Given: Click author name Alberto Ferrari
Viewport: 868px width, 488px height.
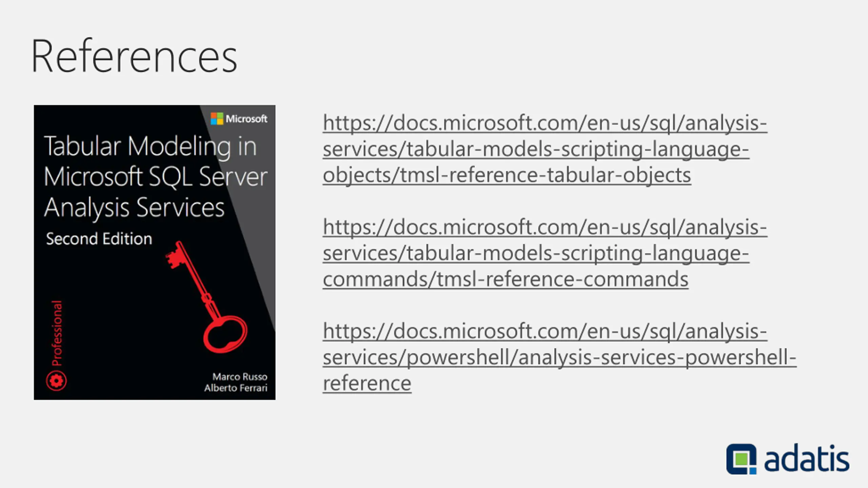Looking at the screenshot, I should [x=236, y=388].
